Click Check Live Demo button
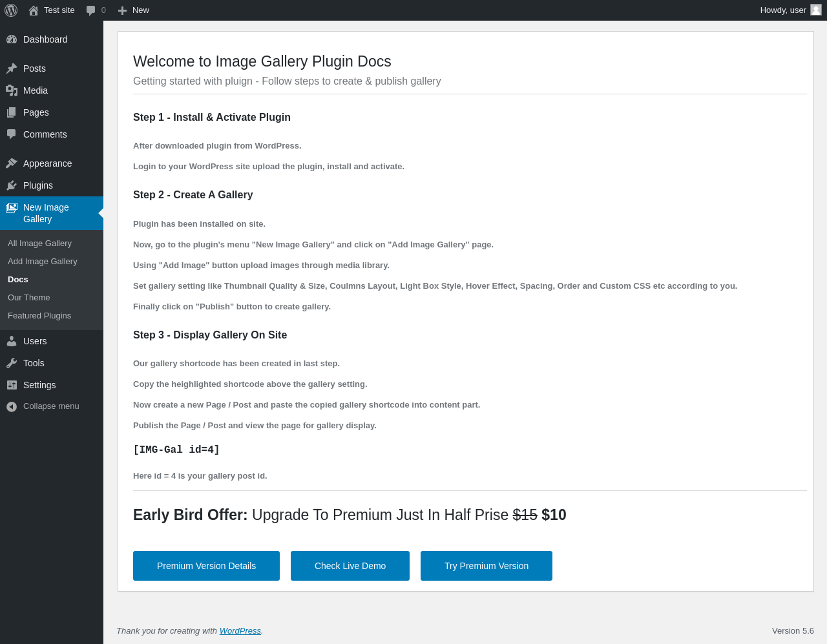Viewport: 827px width, 644px height. point(350,566)
